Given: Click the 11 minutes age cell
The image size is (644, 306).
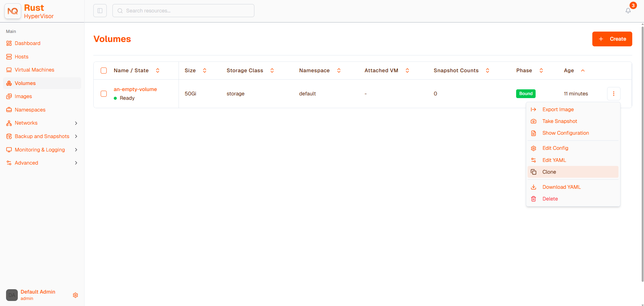Looking at the screenshot, I should click(x=576, y=94).
